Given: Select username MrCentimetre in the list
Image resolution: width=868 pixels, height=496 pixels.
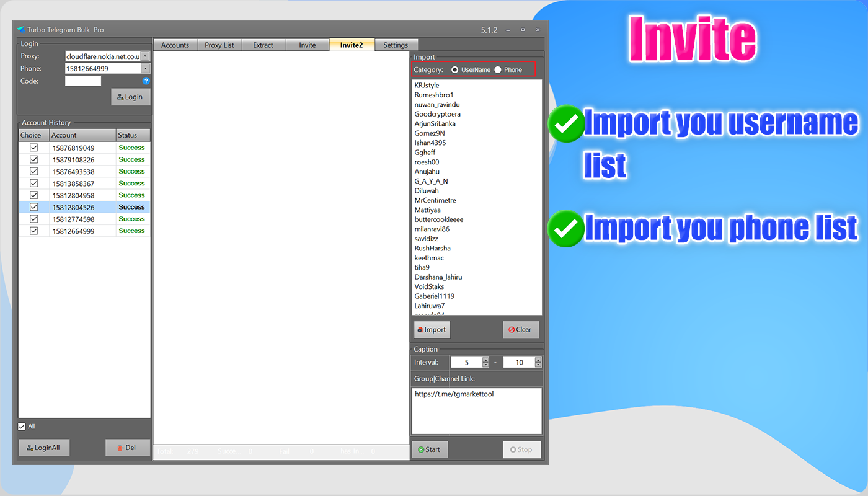Looking at the screenshot, I should (435, 200).
